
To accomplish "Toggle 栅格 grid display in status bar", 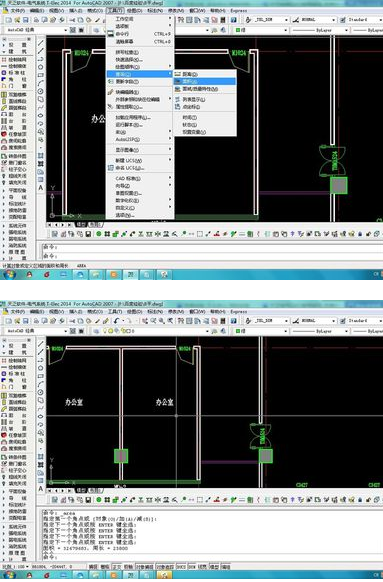I will click(x=105, y=567).
